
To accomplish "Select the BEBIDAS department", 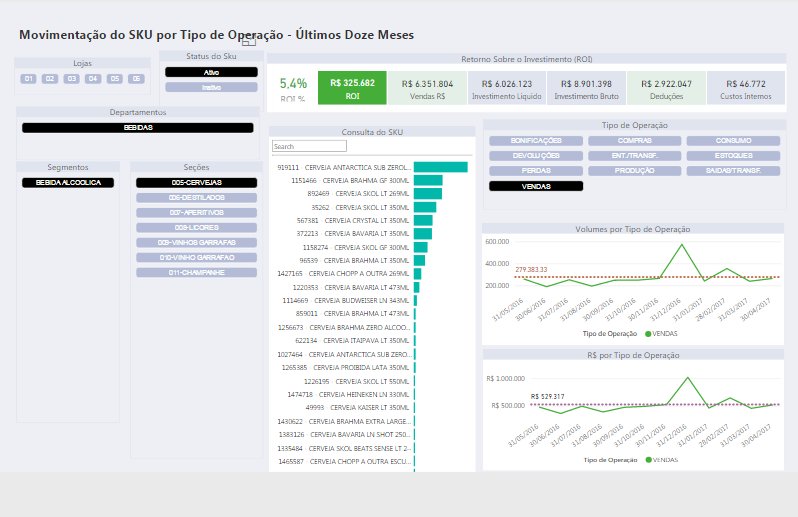I will pyautogui.click(x=137, y=128).
